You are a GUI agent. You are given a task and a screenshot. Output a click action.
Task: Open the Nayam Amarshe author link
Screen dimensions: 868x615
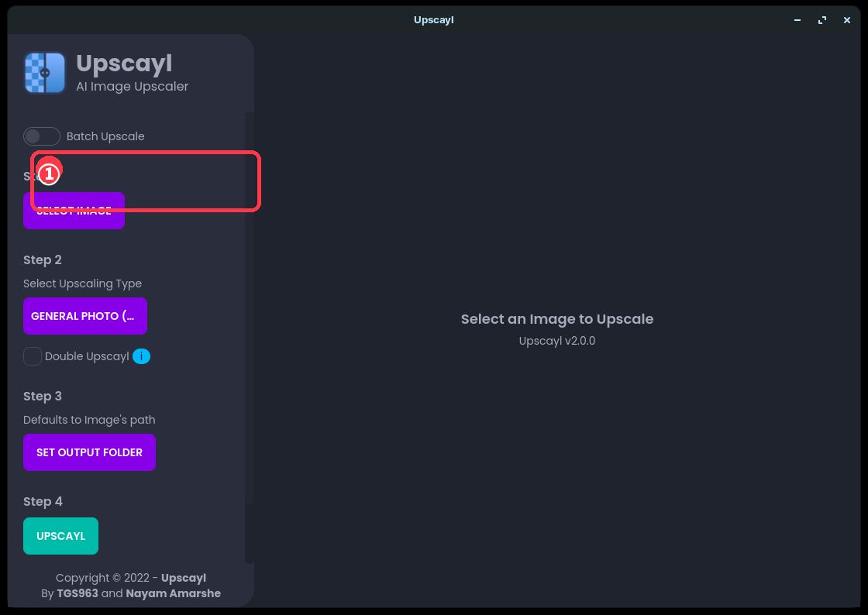point(174,593)
